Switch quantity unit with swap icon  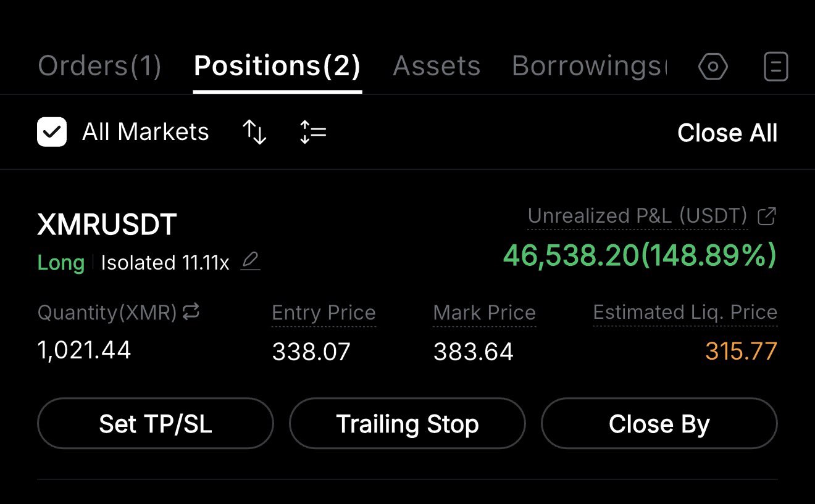pos(191,312)
